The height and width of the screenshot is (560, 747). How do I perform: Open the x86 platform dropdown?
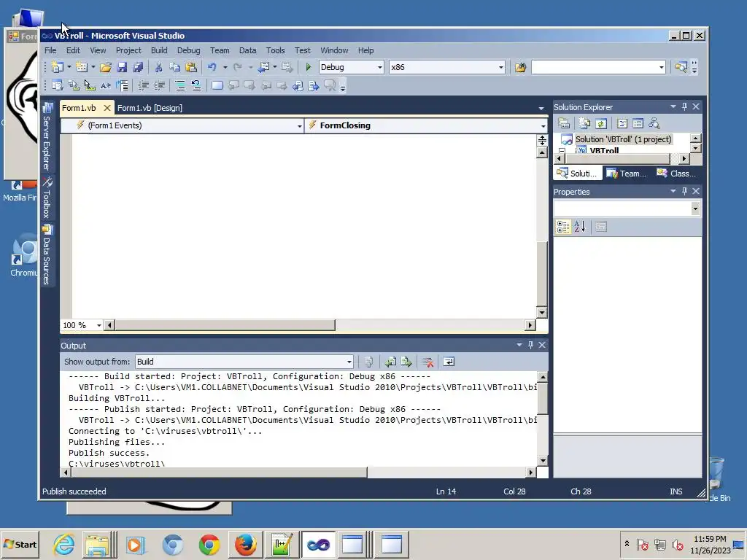coord(500,67)
